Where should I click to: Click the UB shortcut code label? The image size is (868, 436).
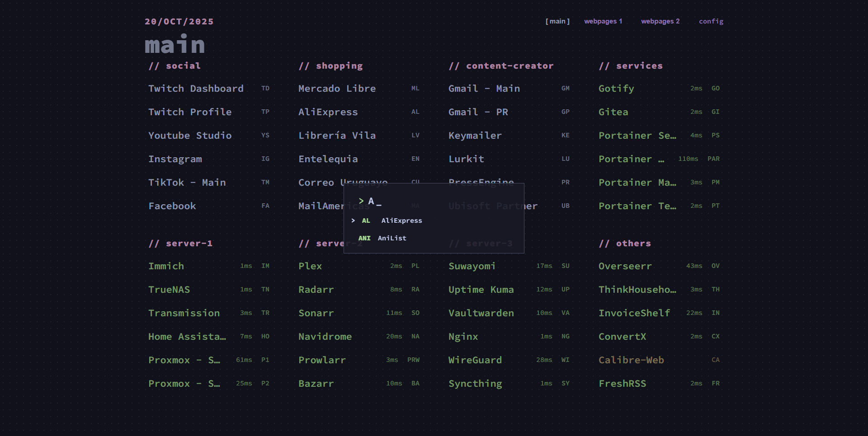(566, 206)
